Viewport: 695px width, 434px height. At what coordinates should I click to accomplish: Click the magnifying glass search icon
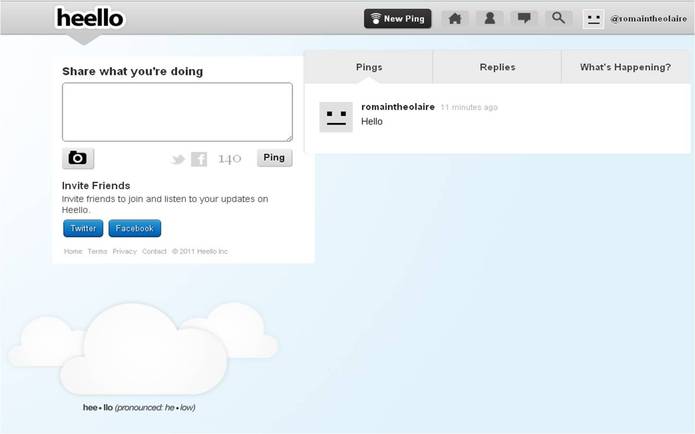pyautogui.click(x=559, y=18)
